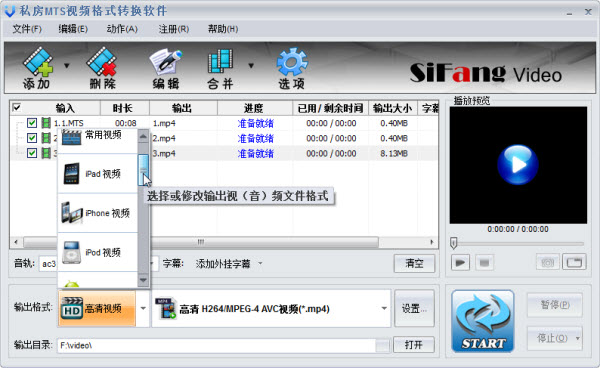Toggle the checkbox for 3.mp4 row

click(32, 153)
